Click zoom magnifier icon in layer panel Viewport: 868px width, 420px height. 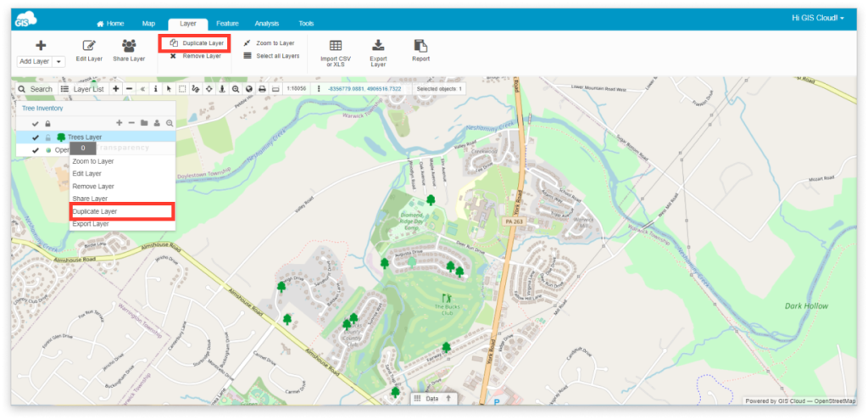point(170,123)
